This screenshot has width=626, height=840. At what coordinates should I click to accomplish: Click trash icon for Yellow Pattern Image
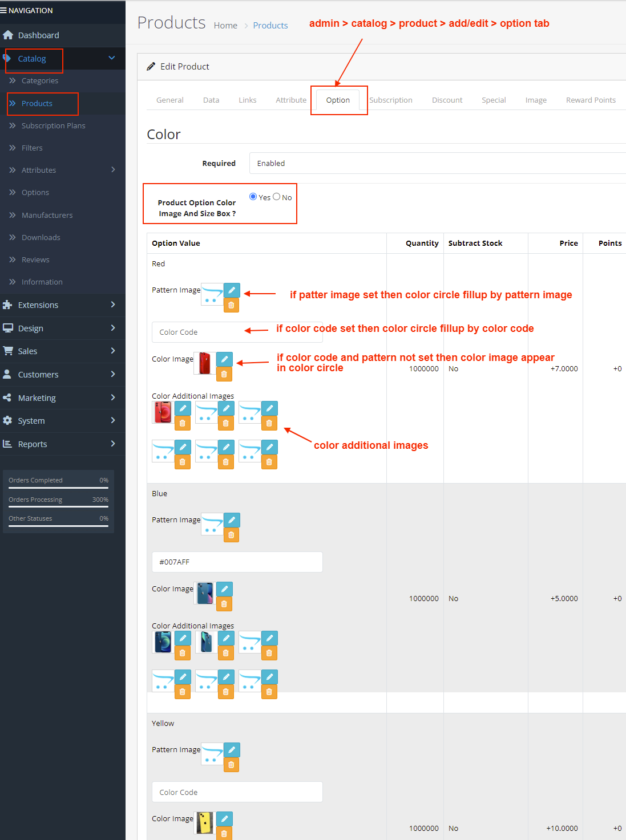point(231,765)
